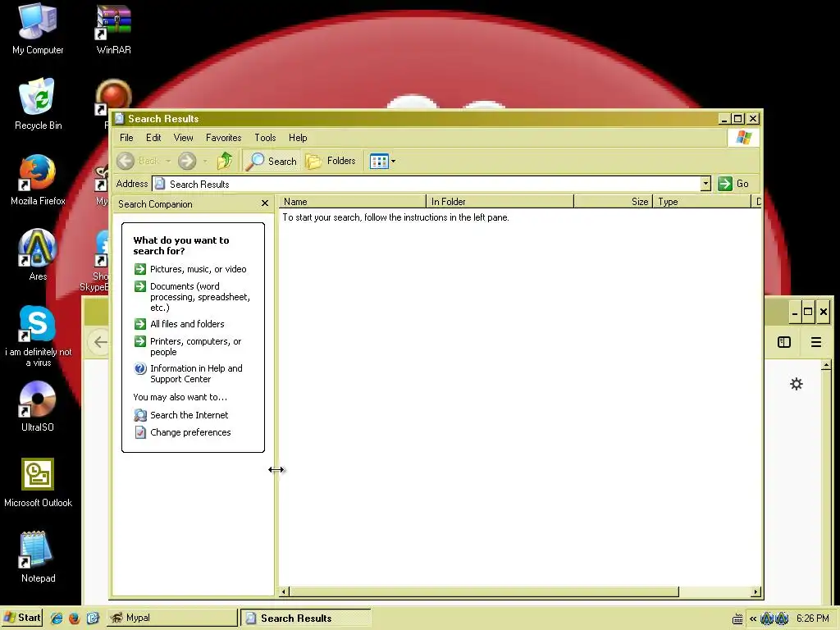Viewport: 840px width, 630px height.
Task: Click the Go button
Action: 733,184
